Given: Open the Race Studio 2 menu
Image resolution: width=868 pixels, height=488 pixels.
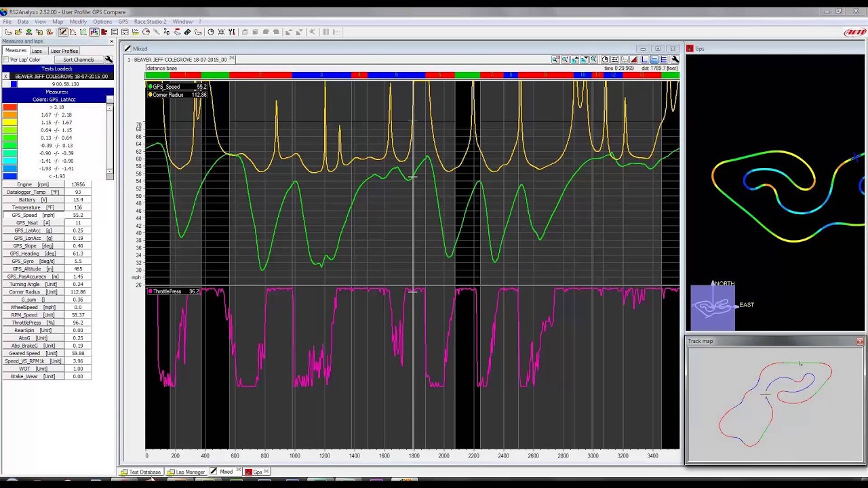Looking at the screenshot, I should click(x=150, y=22).
